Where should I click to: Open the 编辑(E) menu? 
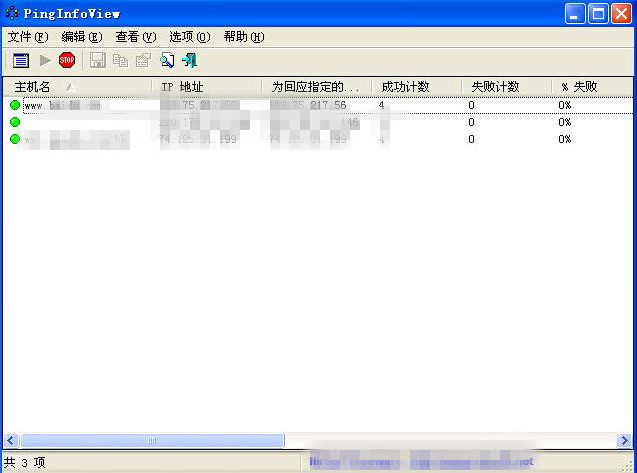(x=82, y=37)
